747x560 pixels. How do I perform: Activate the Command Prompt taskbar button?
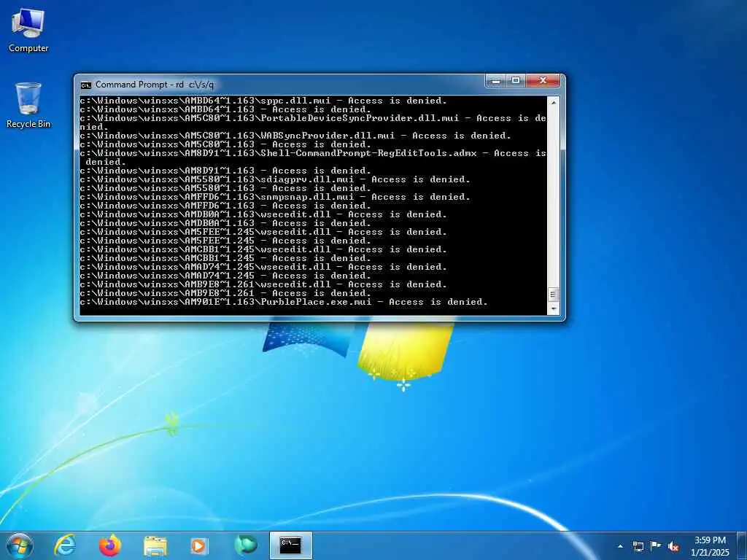290,545
